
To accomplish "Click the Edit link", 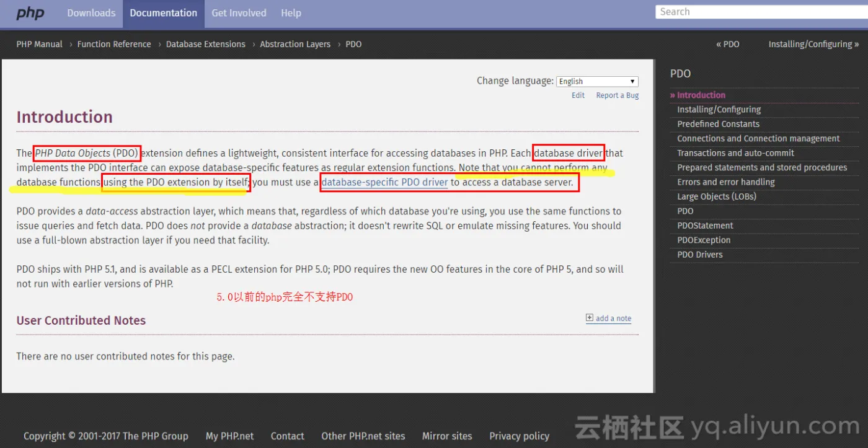I will point(578,95).
